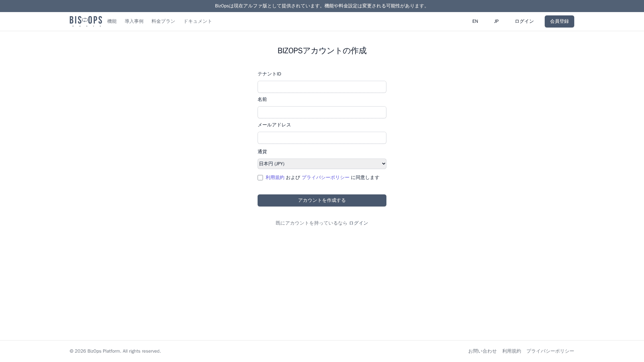Click the ログイン link in header
Image resolution: width=644 pixels, height=362 pixels.
point(524,21)
